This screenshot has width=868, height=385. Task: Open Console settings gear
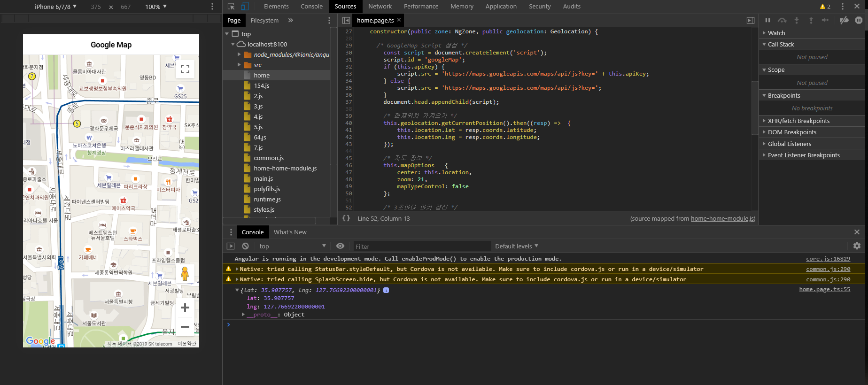[x=857, y=246]
